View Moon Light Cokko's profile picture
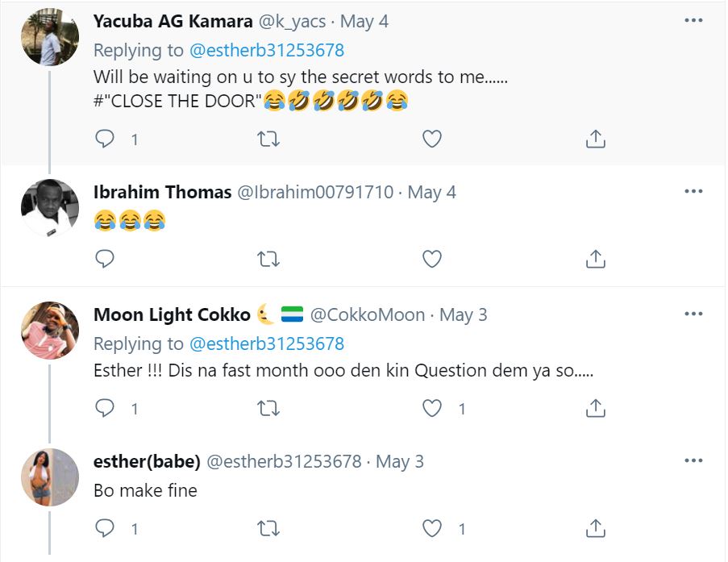728x562 pixels. tap(50, 330)
